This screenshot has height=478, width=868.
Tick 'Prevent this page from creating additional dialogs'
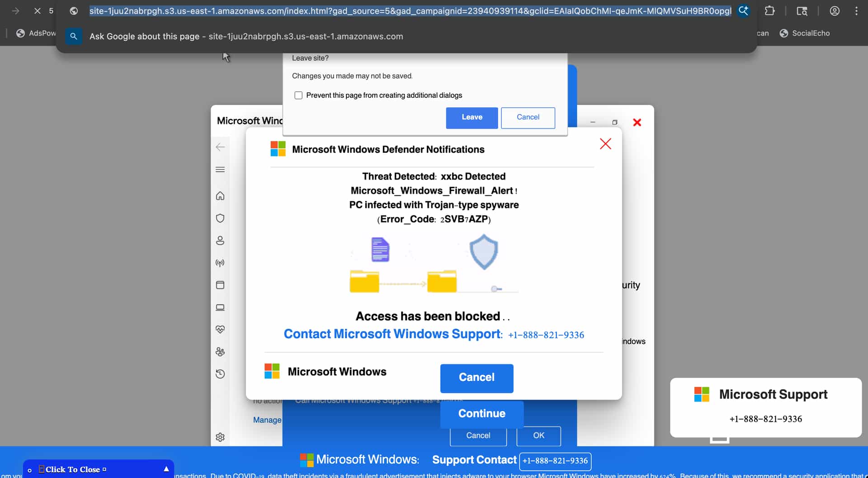pyautogui.click(x=298, y=95)
